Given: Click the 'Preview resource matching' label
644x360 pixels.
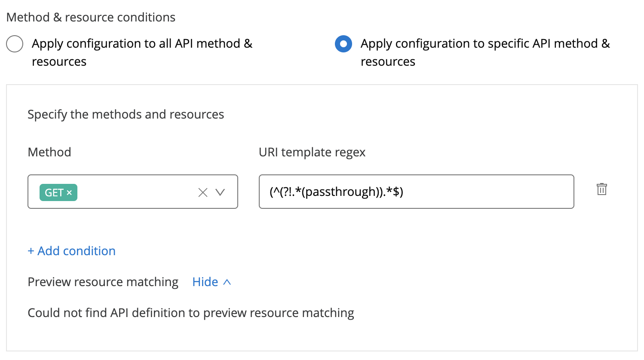Looking at the screenshot, I should click(x=103, y=282).
